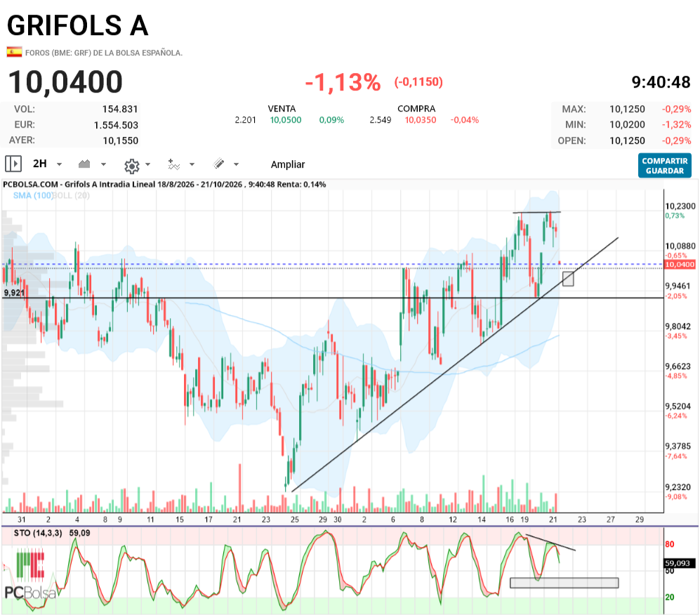This screenshot has height=615, width=700.
Task: Click the stochastic 80 level label
Action: [670, 544]
